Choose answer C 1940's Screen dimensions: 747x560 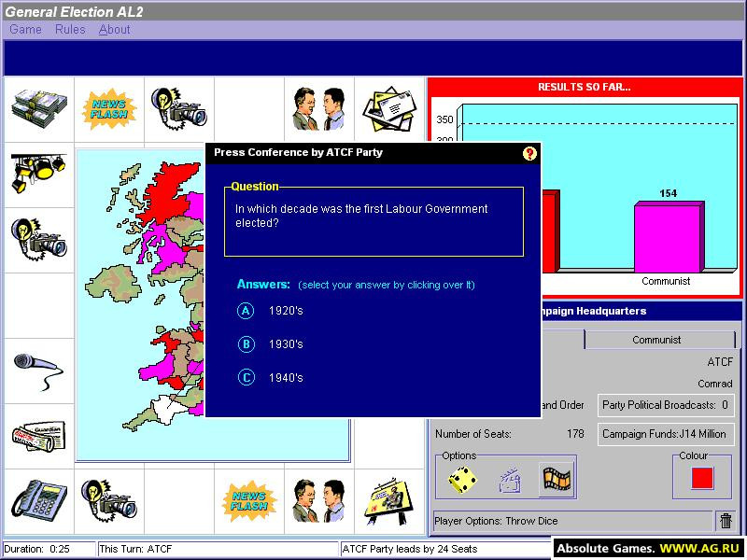click(270, 378)
